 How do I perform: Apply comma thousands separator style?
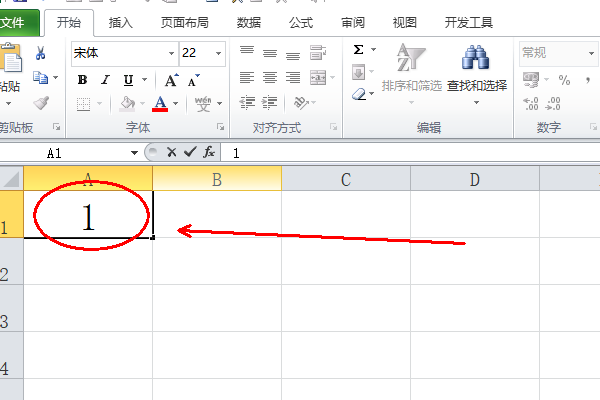pyautogui.click(x=588, y=80)
